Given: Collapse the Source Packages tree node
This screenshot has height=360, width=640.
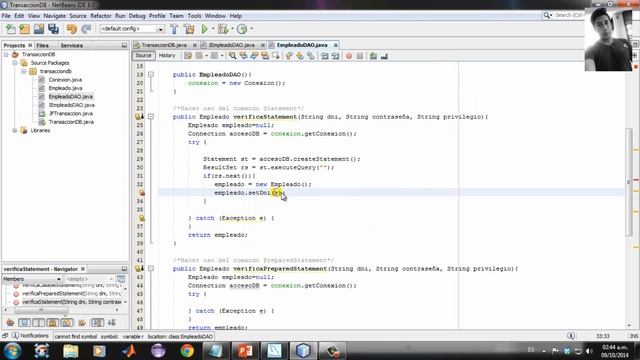Looking at the screenshot, I should [x=15, y=63].
